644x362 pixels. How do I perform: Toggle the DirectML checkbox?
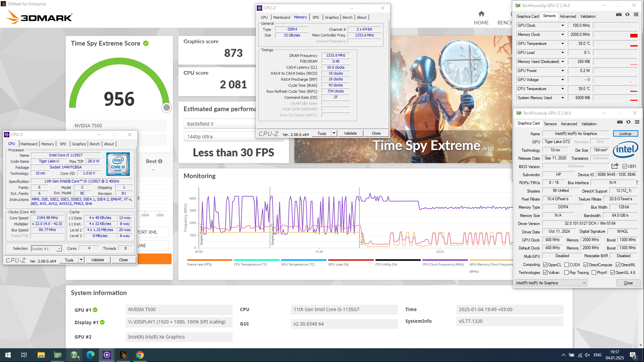tap(618, 265)
